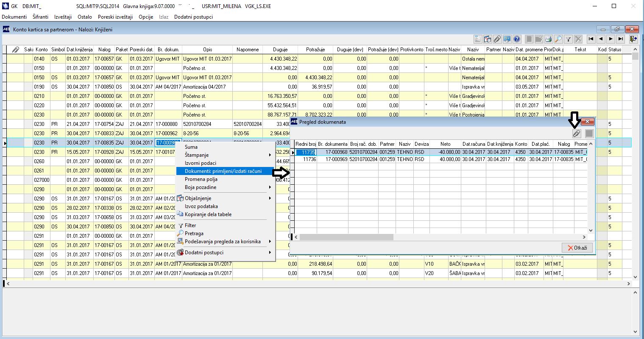Open the Šifranti menu
The width and height of the screenshot is (644, 339).
41,17
